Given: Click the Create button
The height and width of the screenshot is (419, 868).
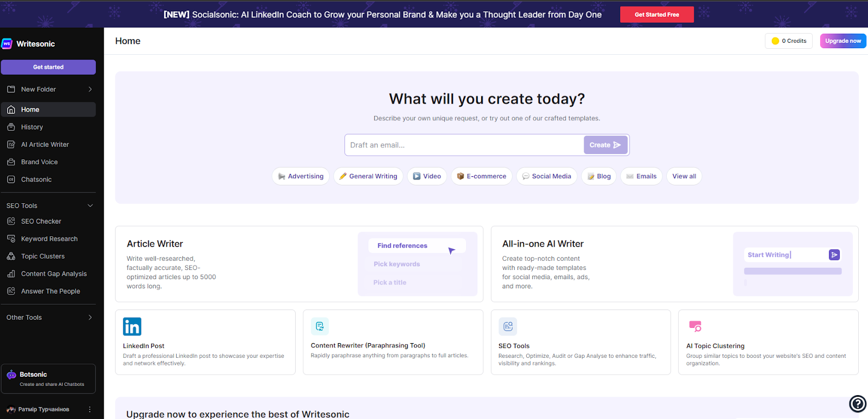Looking at the screenshot, I should [x=605, y=145].
